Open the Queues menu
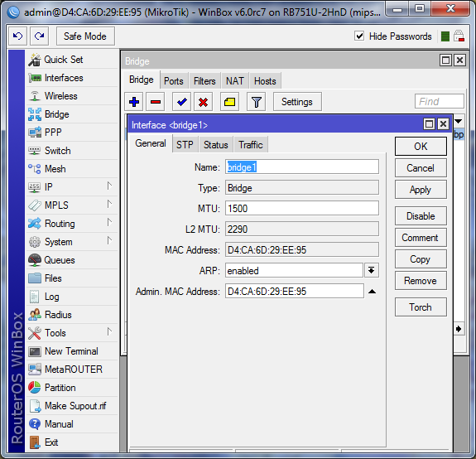 click(x=72, y=260)
